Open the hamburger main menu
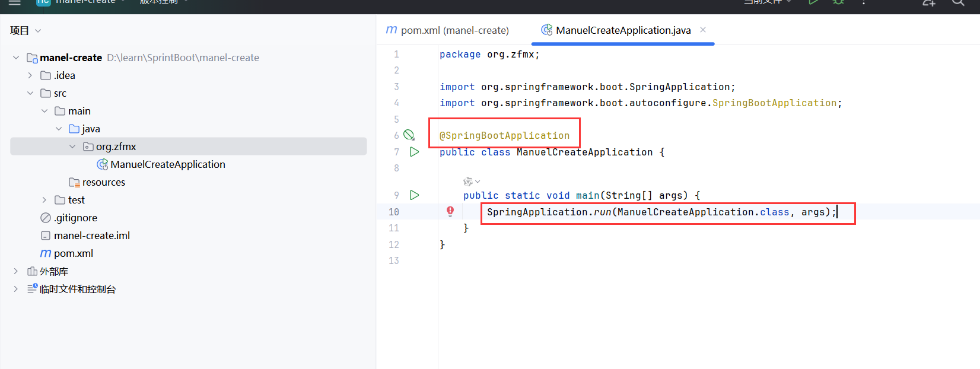Viewport: 980px width, 369px height. point(15,2)
